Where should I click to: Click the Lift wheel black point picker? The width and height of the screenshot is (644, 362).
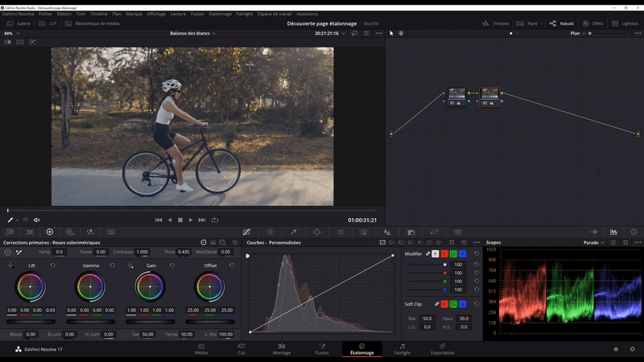10,265
